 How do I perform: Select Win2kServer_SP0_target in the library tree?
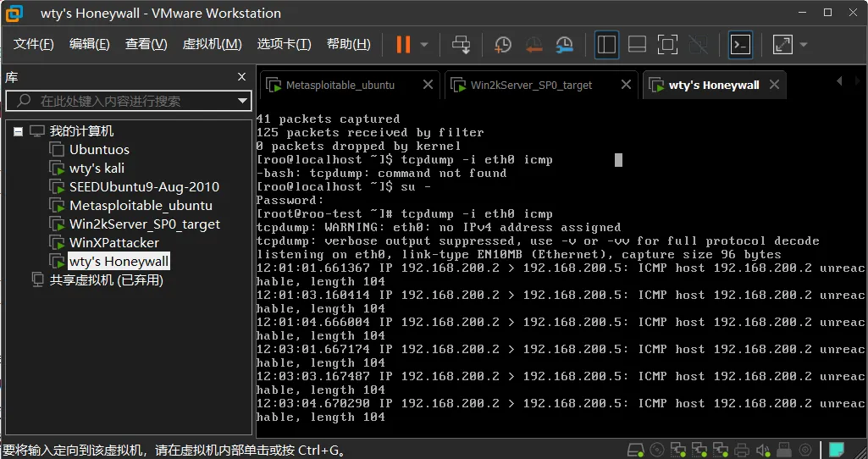click(x=145, y=224)
